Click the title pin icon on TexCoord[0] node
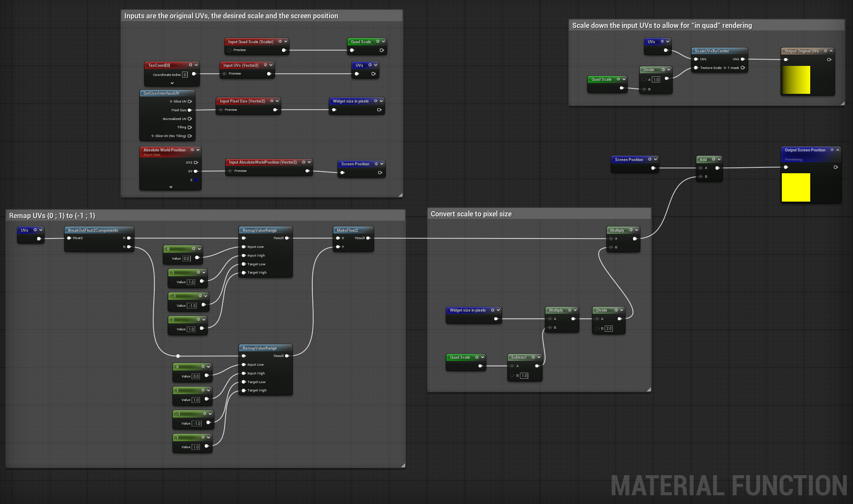Viewport: 853px width, 504px height. tap(190, 65)
